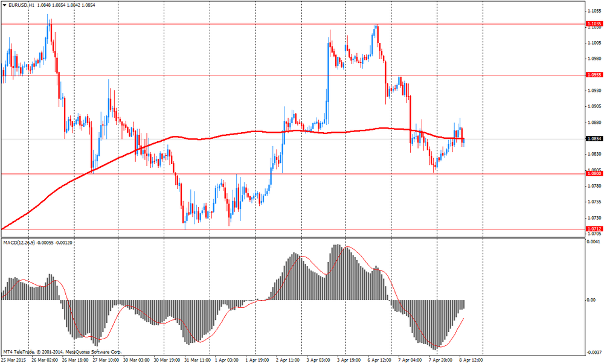
Task: Click the black 1.0854 current price tag
Action: pyautogui.click(x=593, y=139)
